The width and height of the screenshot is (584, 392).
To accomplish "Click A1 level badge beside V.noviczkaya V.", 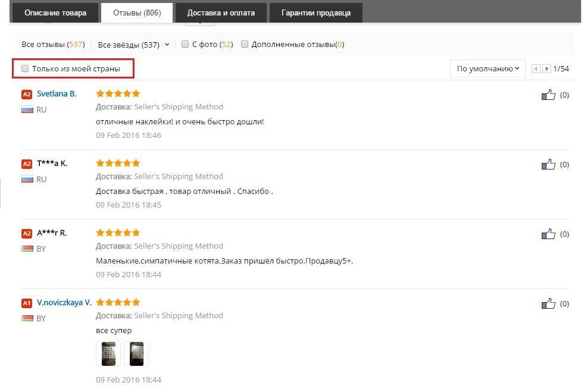I will point(26,303).
